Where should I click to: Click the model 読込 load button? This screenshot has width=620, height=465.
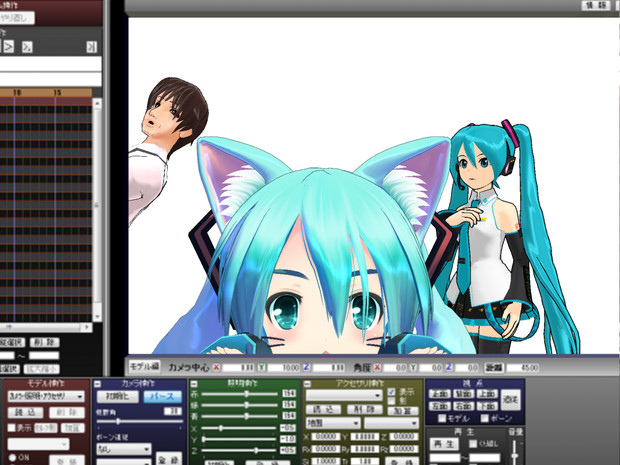(x=26, y=412)
